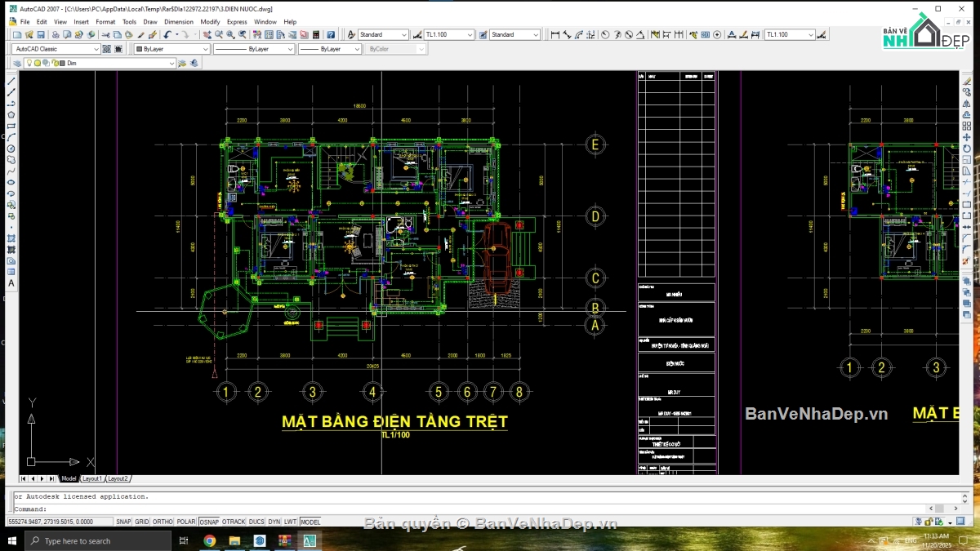980x551 pixels.
Task: Click the POLAR status bar button
Action: [186, 522]
